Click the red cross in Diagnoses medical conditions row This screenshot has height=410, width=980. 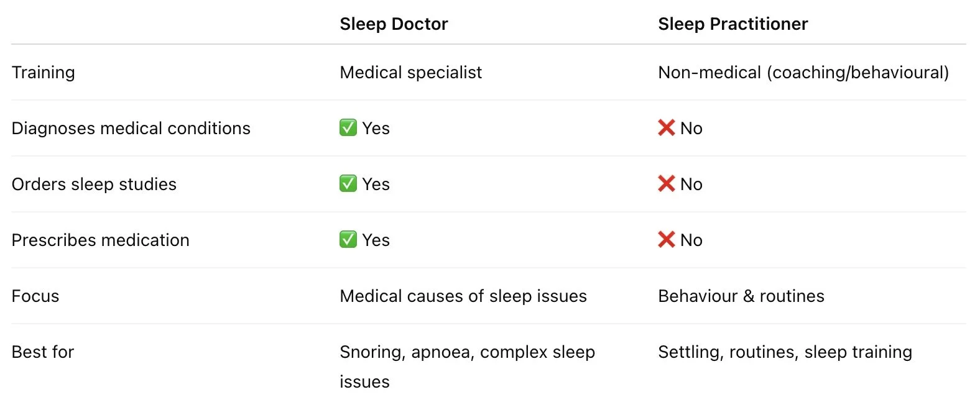(666, 128)
